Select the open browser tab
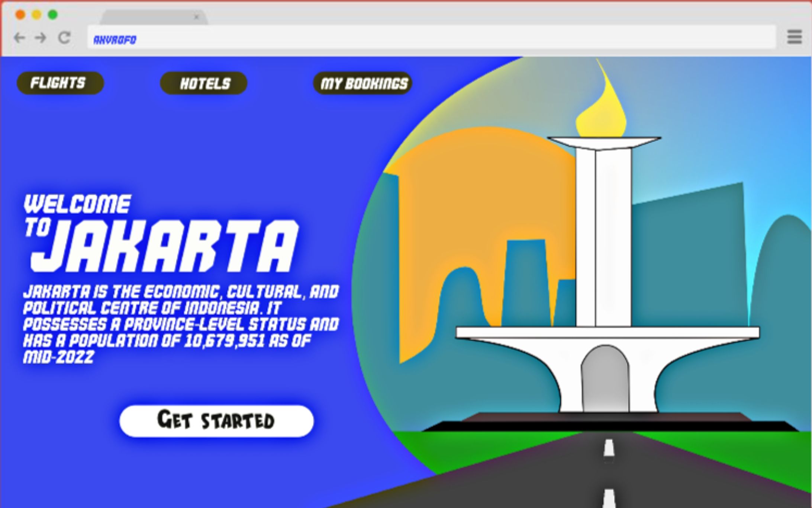 149,17
